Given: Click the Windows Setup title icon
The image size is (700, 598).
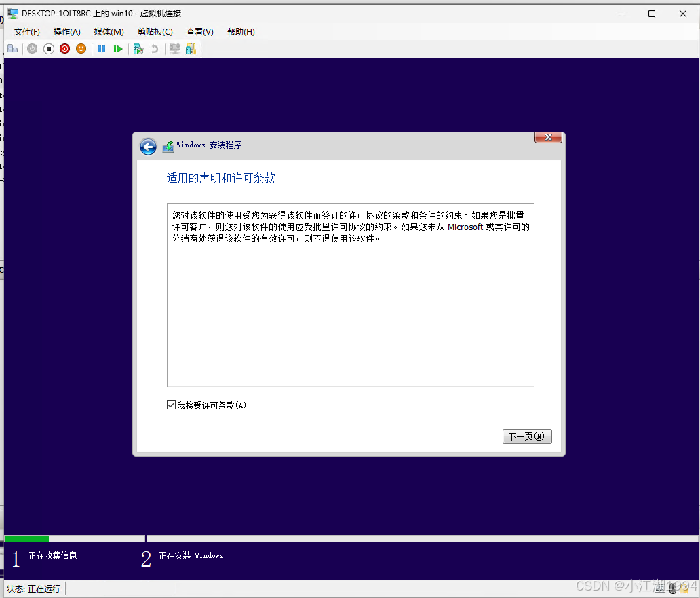Looking at the screenshot, I should click(168, 146).
